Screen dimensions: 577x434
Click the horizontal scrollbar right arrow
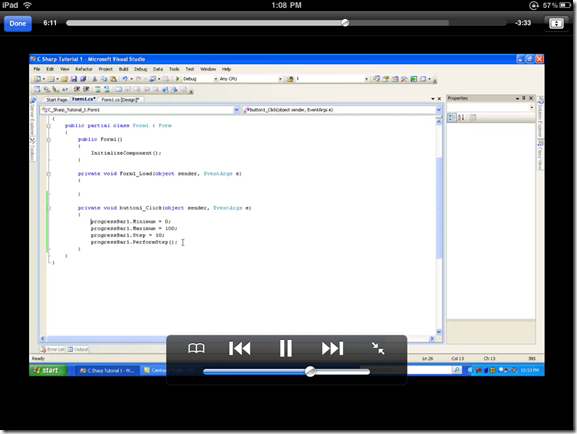click(x=432, y=339)
